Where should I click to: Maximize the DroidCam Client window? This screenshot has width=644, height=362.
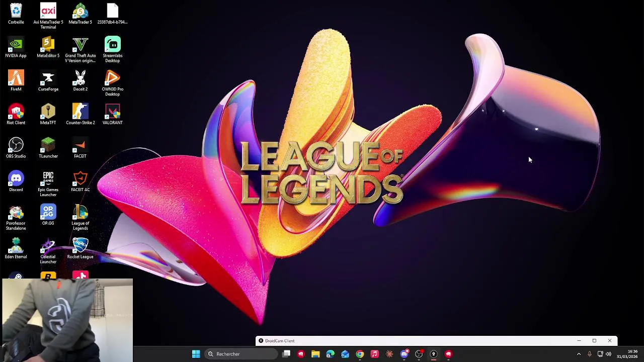point(594,341)
